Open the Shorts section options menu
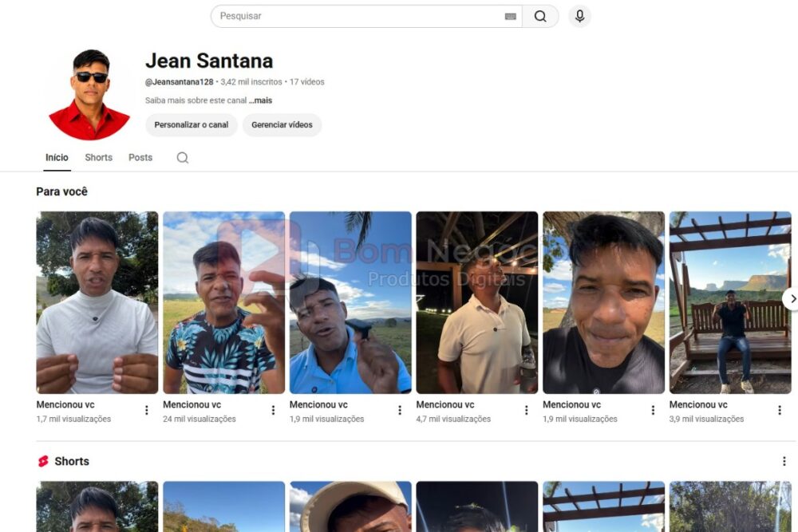 (x=784, y=461)
